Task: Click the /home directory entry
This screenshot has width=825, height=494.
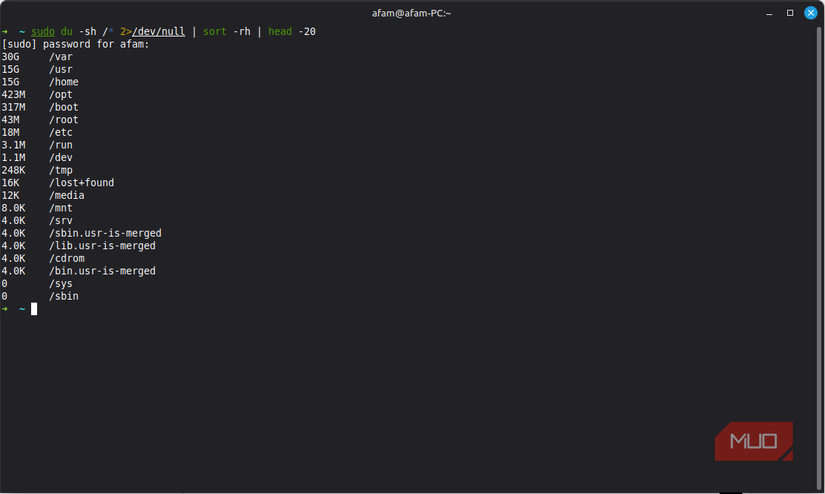Action: [x=64, y=82]
